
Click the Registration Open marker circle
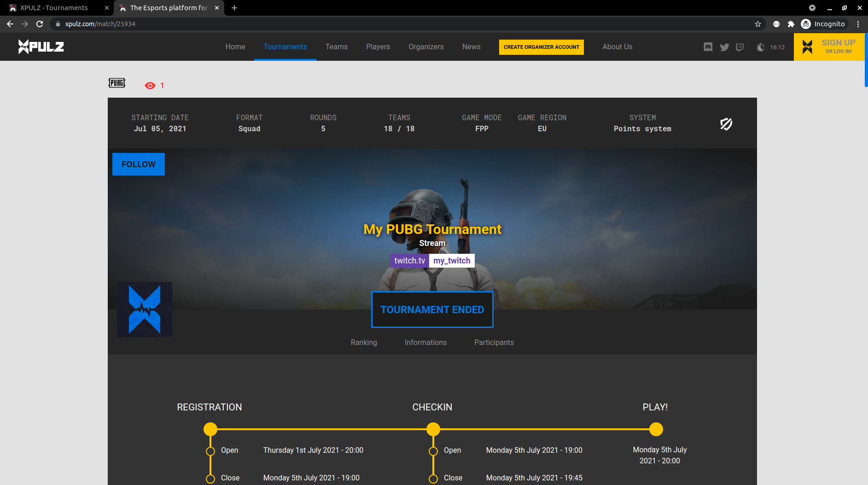(210, 451)
